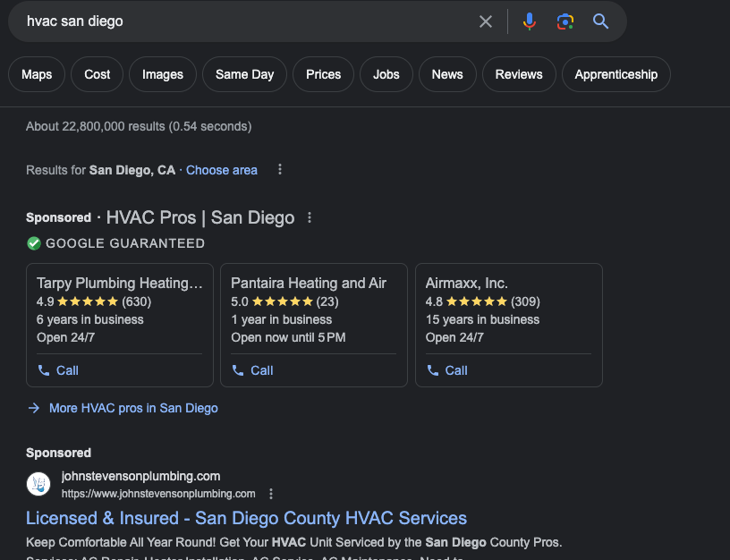Select the Same Day filter chip

244,74
